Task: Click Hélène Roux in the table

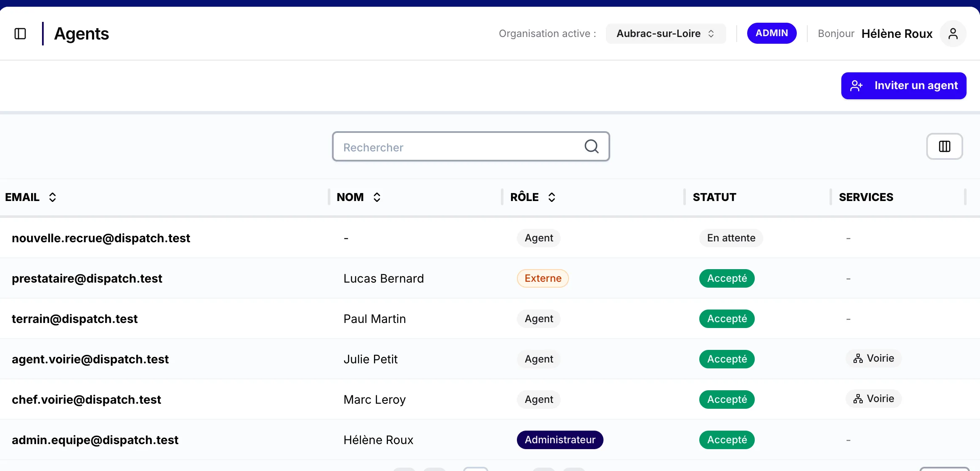Action: click(x=378, y=440)
